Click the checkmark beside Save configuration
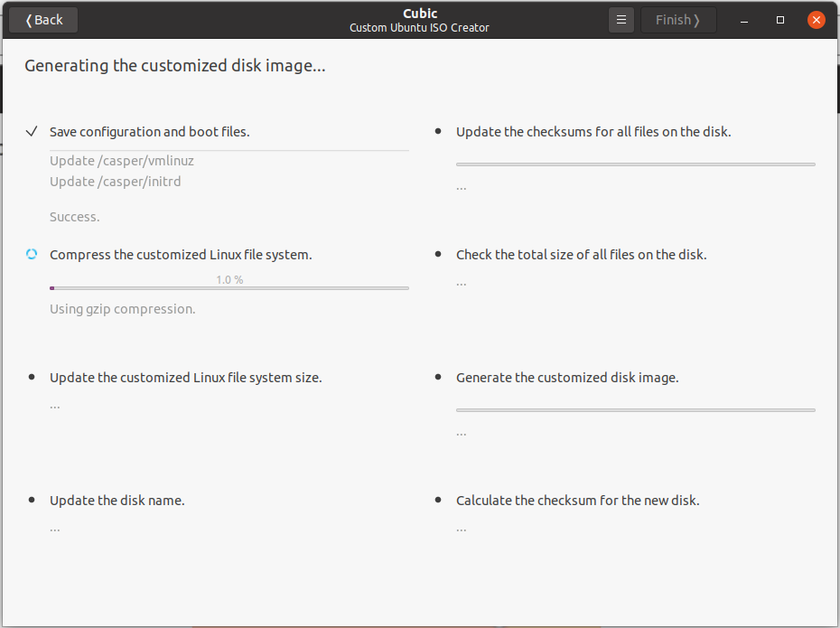 (x=32, y=132)
